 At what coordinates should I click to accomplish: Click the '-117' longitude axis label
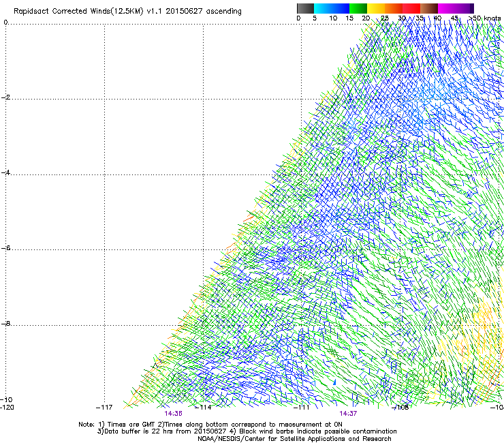[x=104, y=408]
